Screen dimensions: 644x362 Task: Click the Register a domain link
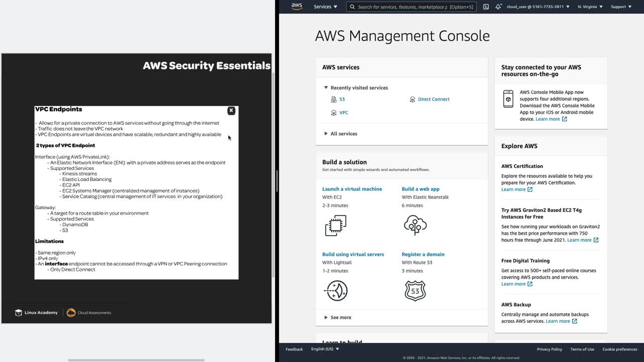pos(423,254)
